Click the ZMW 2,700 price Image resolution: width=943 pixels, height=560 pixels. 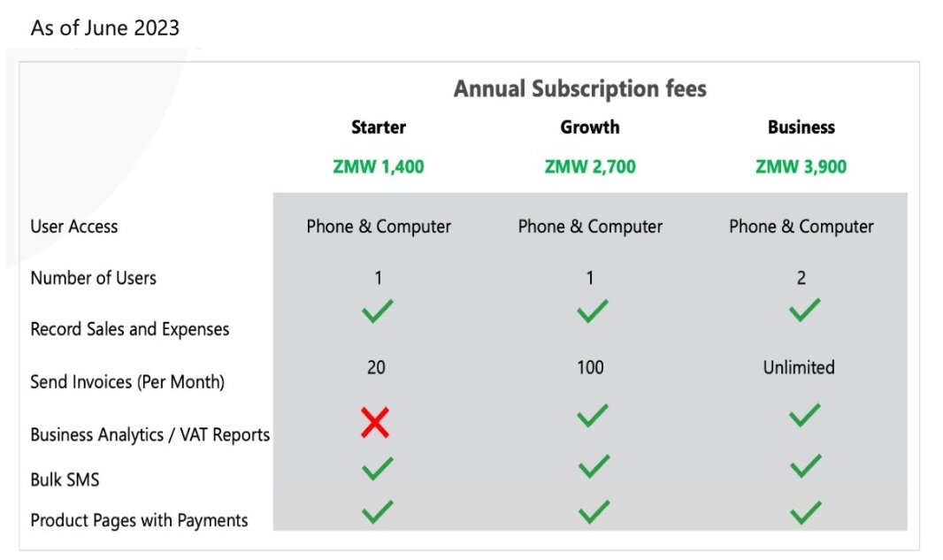tap(590, 166)
